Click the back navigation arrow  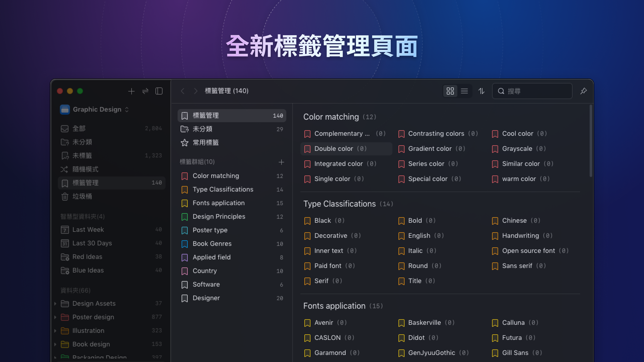pos(183,91)
